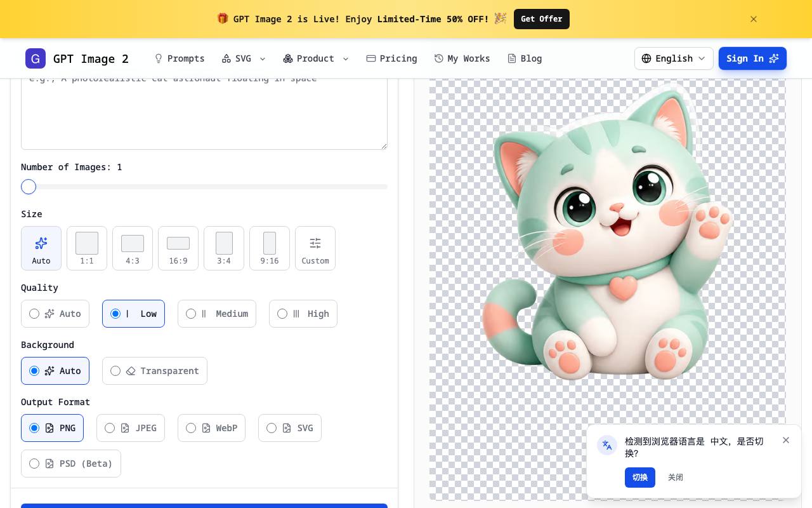
Task: Click the GPT Image 2 logo icon
Action: point(36,58)
